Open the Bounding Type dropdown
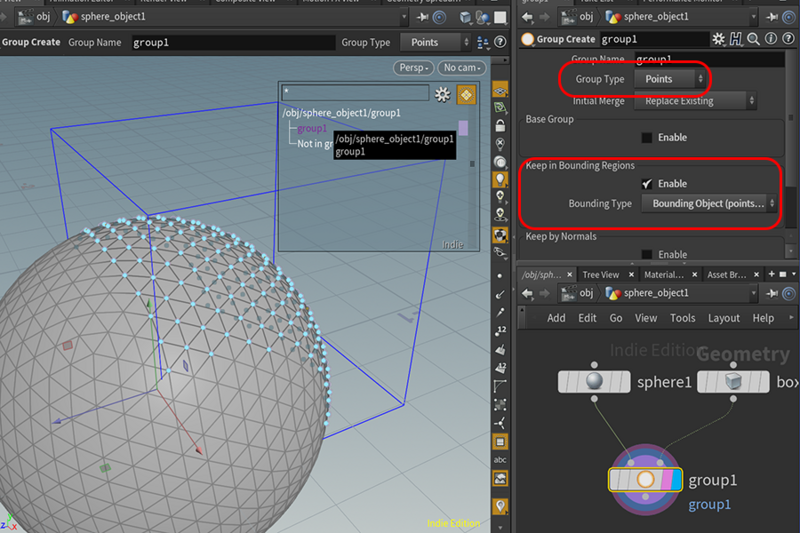This screenshot has height=533, width=800. click(709, 204)
